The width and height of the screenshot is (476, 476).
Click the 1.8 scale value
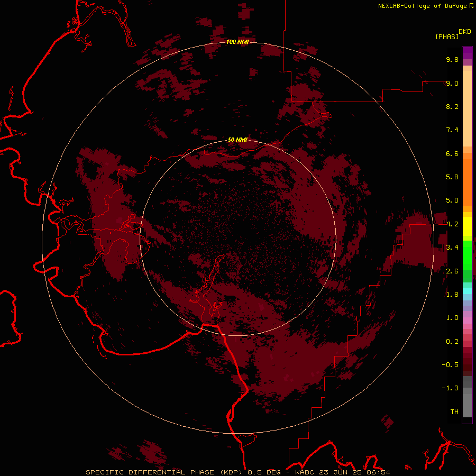(x=452, y=295)
